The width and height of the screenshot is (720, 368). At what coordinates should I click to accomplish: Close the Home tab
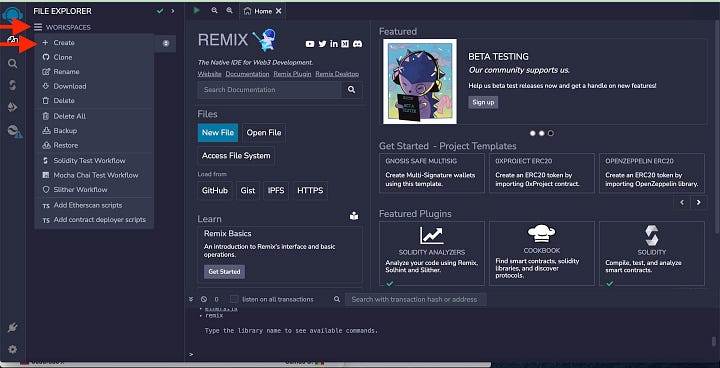[279, 11]
